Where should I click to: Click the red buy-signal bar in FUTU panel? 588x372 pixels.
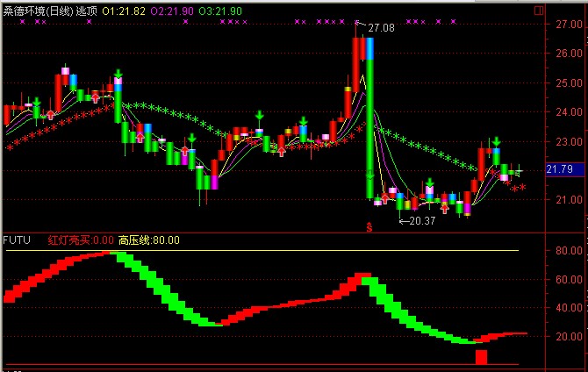pyautogui.click(x=481, y=357)
